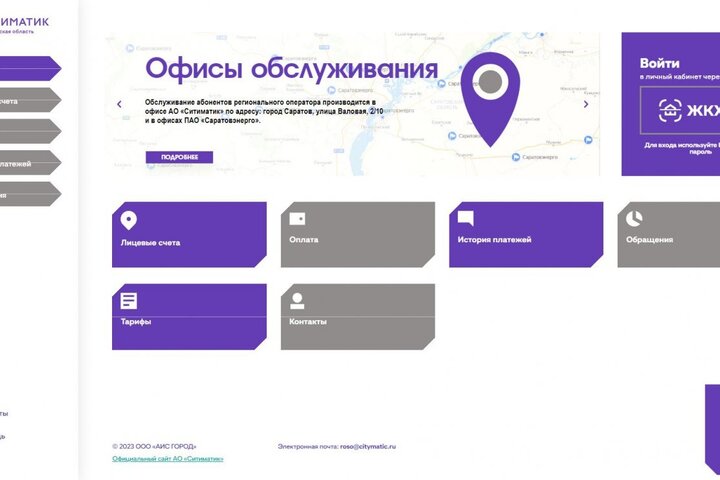Click the wallet icon on Оплата tile
Image resolution: width=720 pixels, height=480 pixels.
(297, 219)
